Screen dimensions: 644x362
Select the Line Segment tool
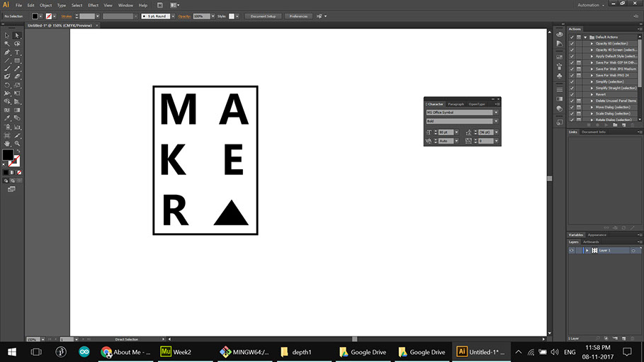[x=7, y=61]
